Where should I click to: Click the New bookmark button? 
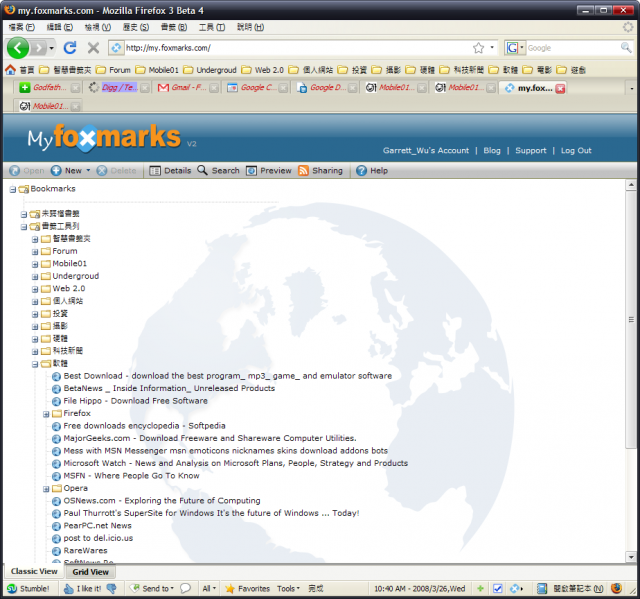(x=66, y=171)
